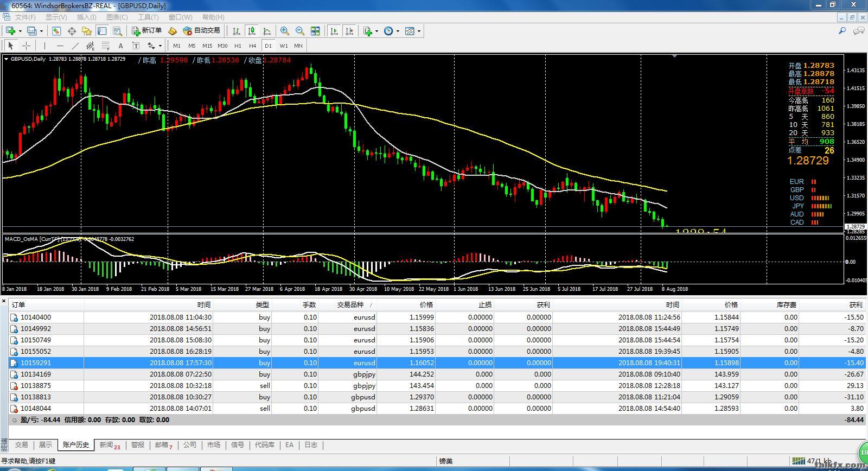Toggle chart auto scroll icon
Viewport: 868px width, 471px height.
coord(334,31)
